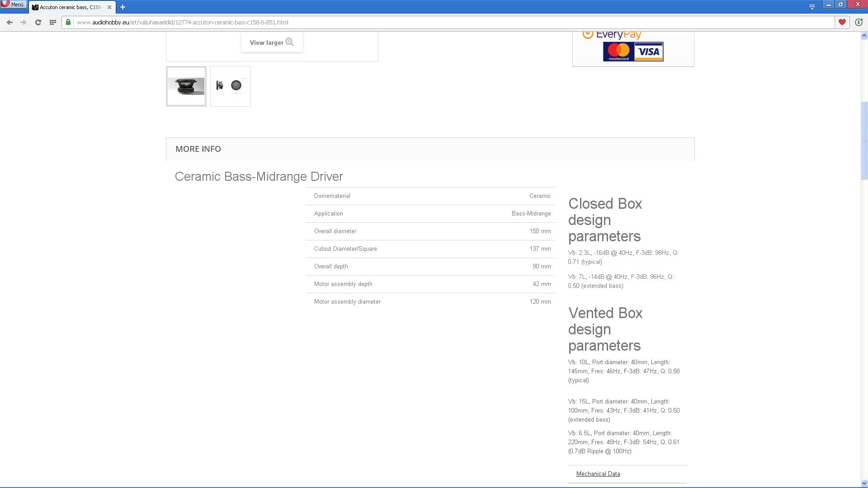Viewport: 868px width, 488px height.
Task: Click the forward navigation arrow
Action: 24,22
